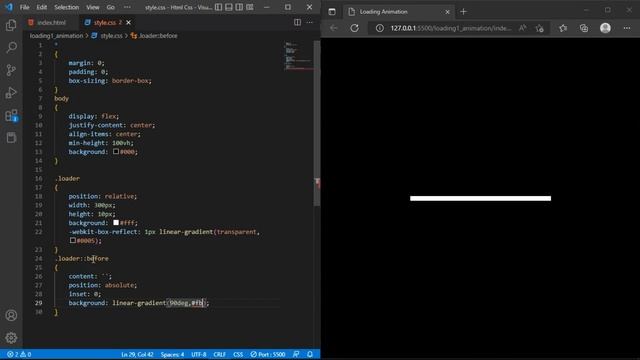
Task: Open the Search view in activity bar
Action: click(x=11, y=47)
